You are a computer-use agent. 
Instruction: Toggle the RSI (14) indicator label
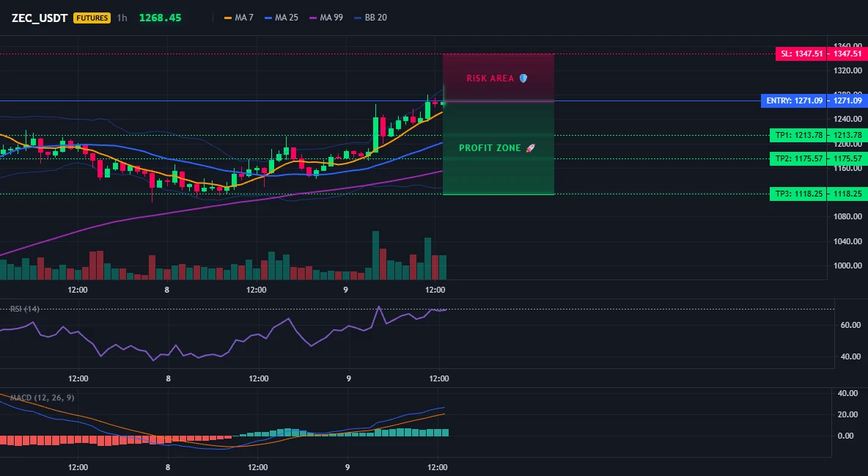point(24,309)
